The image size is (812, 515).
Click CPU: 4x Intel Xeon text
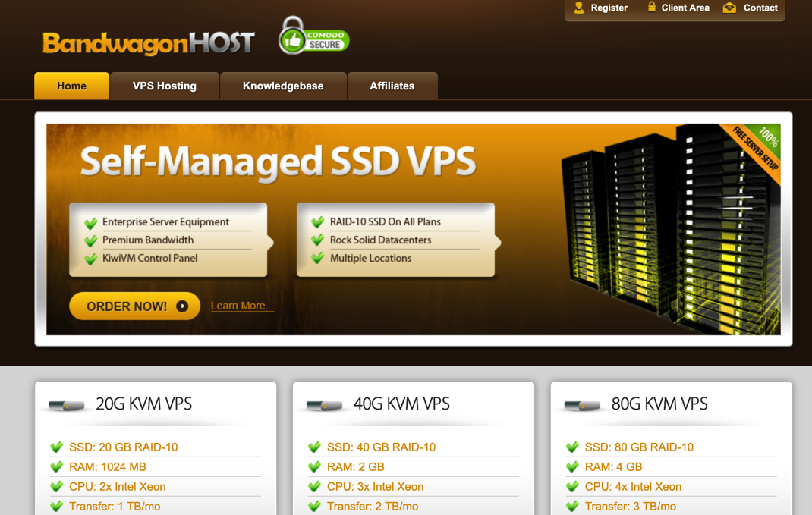click(634, 486)
